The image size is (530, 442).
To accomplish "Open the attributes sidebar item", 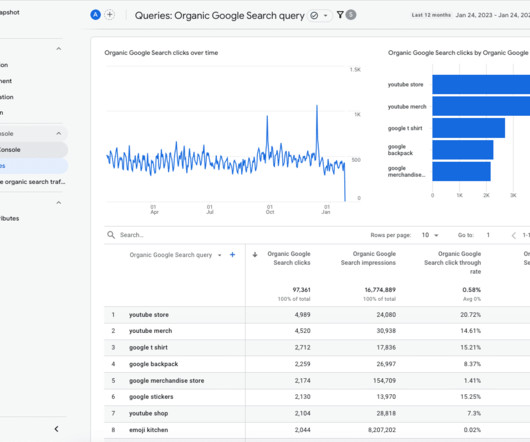I will (10, 218).
